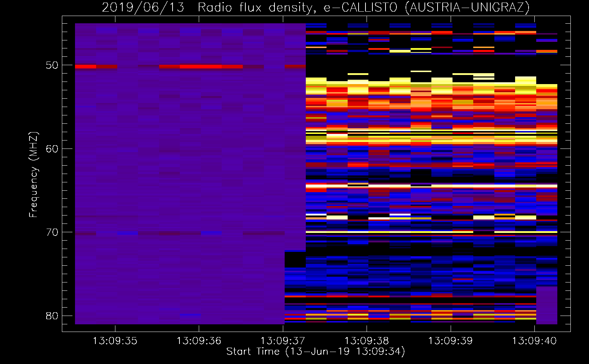This screenshot has height=364, width=589.
Task: Click the 13:09:35 time label
Action: [x=115, y=341]
